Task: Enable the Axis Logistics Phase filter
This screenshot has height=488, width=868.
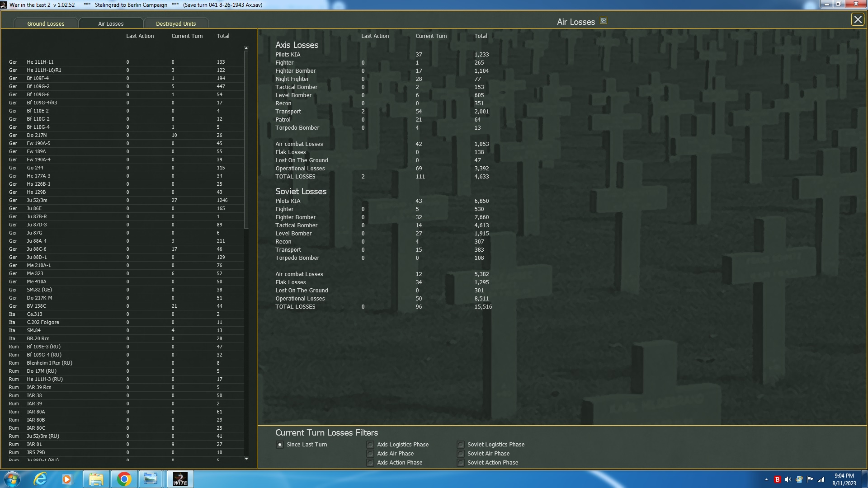Action: (x=370, y=445)
